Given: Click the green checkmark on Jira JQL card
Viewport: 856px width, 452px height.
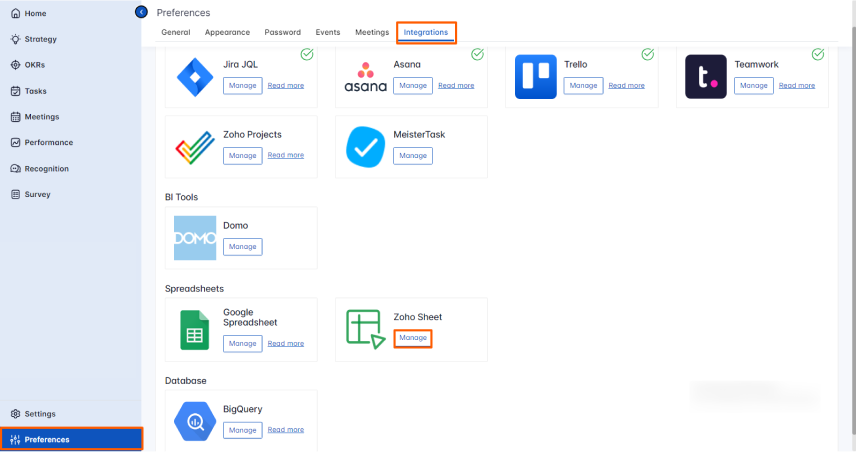Looking at the screenshot, I should [x=307, y=54].
